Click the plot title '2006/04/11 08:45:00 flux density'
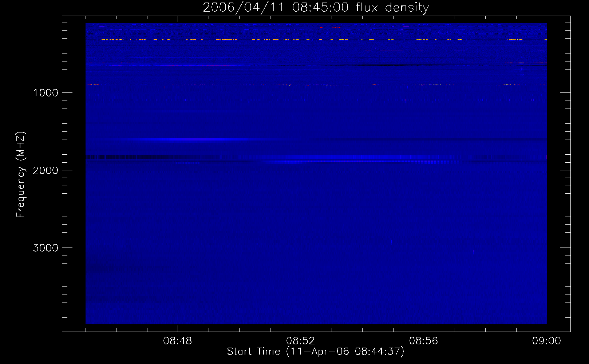This screenshot has width=589, height=364. coord(316,8)
